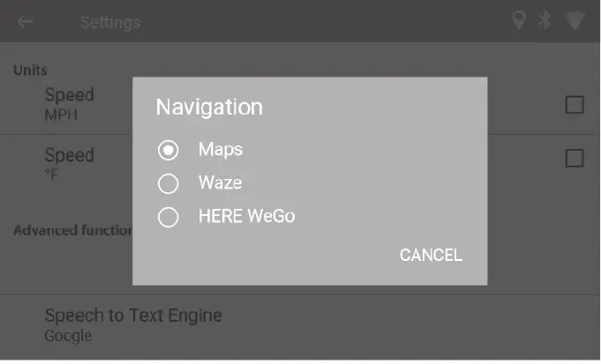Click the HERE WeGo option label
The width and height of the screenshot is (601, 364).
(246, 217)
